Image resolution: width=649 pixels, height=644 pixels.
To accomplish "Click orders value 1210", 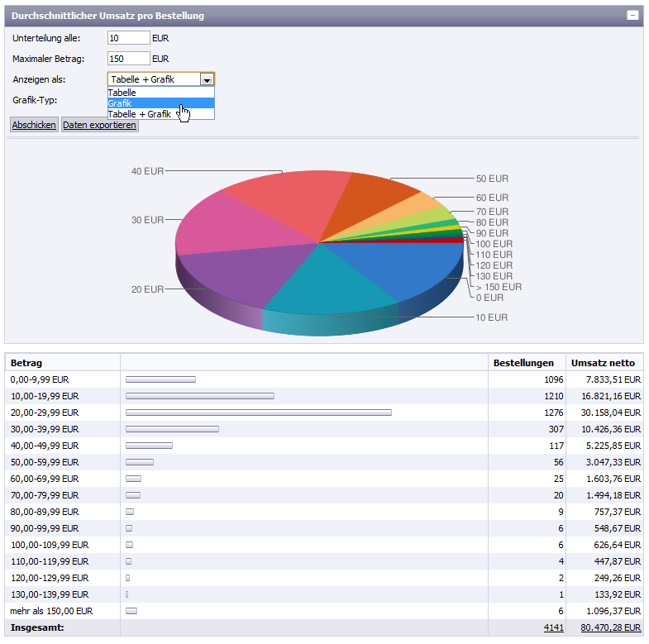I will (554, 396).
